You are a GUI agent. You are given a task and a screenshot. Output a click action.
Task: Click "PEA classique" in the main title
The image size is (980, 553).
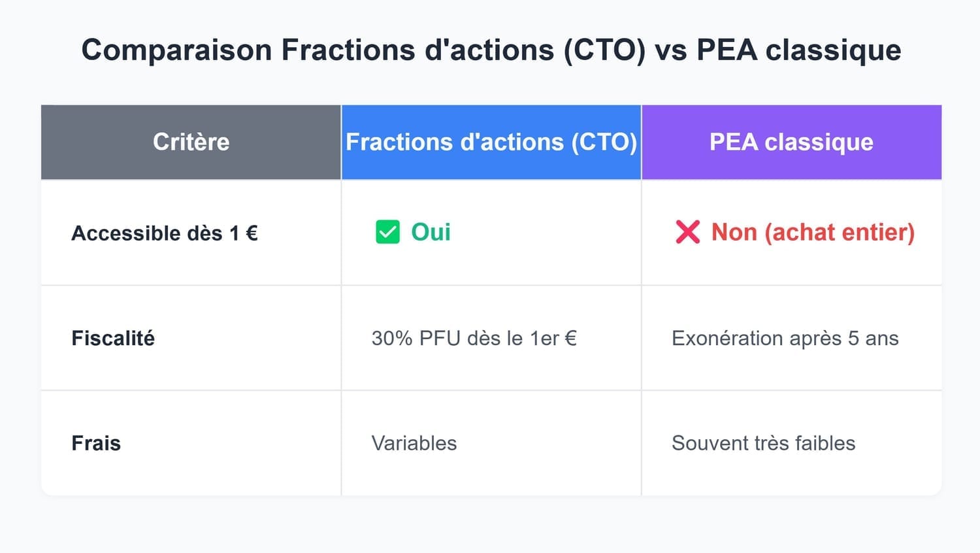(798, 50)
